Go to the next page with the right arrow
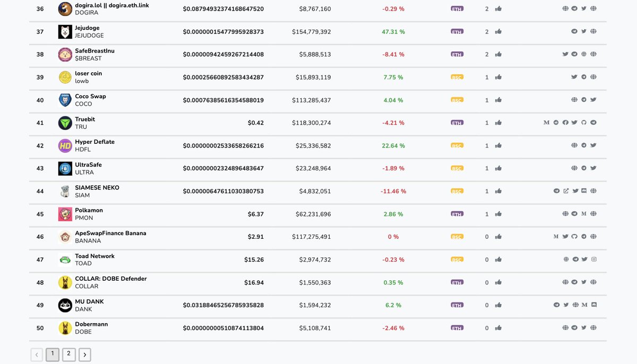This screenshot has width=637, height=364. click(85, 354)
